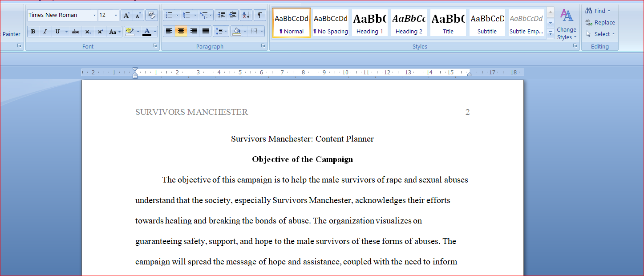Clear all text formatting
Viewport: 644px width, 276px height.
152,15
